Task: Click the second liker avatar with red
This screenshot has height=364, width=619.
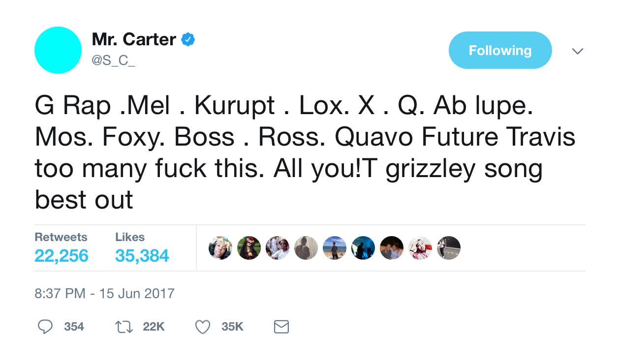Action: (249, 248)
